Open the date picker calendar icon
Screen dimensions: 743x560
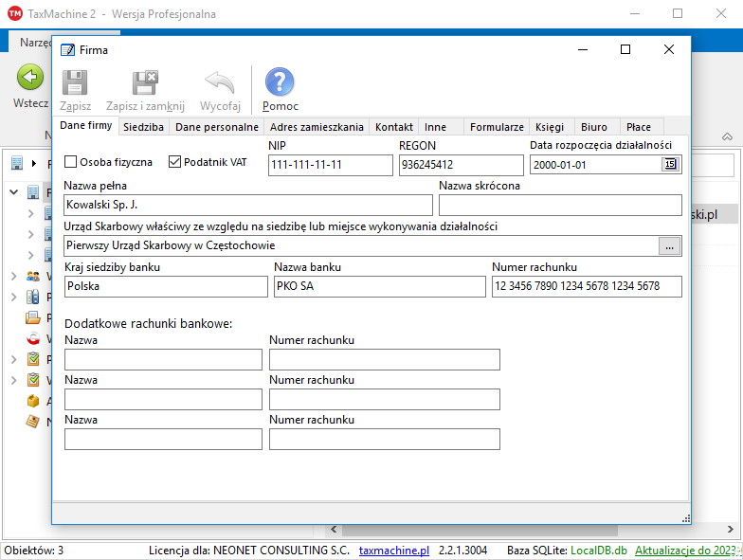click(x=670, y=164)
